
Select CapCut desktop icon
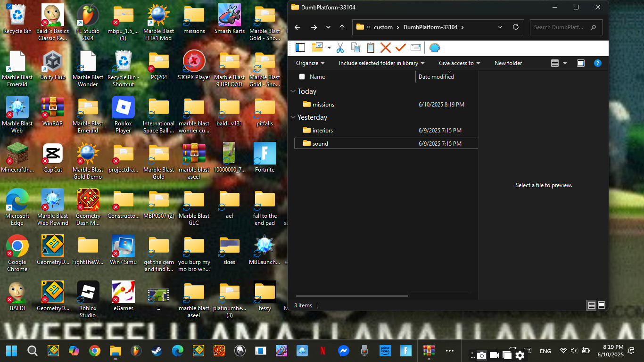coord(53,158)
